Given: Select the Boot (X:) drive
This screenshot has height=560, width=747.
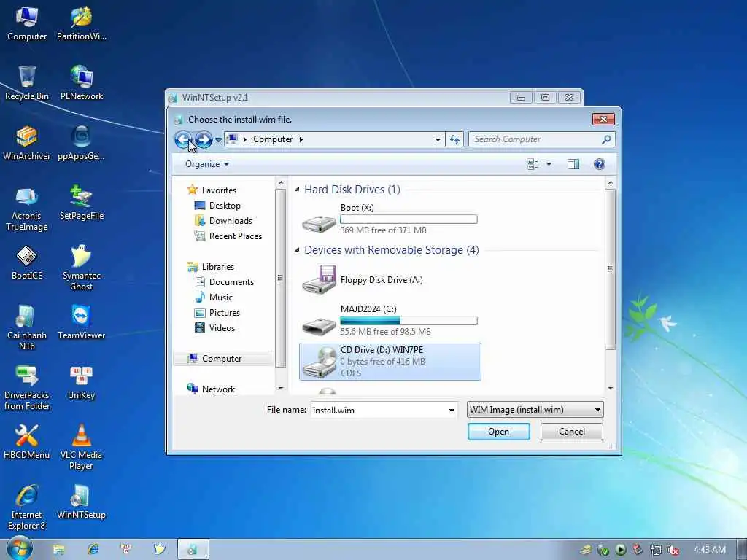Looking at the screenshot, I should [x=390, y=219].
